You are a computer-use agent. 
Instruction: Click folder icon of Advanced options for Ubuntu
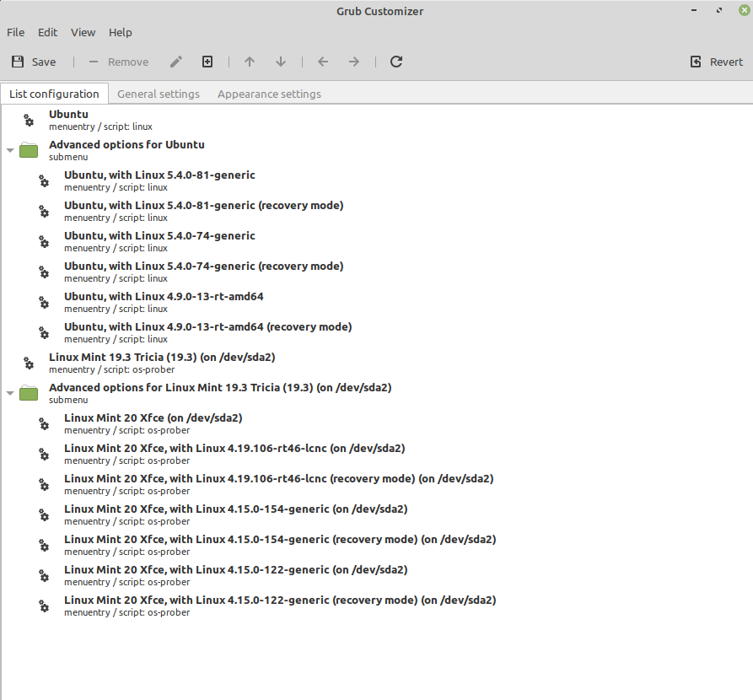[x=29, y=150]
